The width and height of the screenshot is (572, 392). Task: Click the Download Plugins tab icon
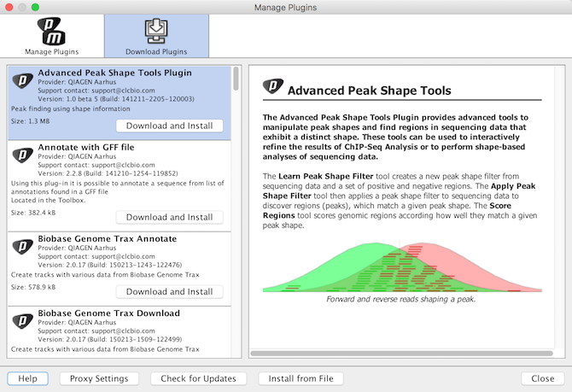point(155,31)
